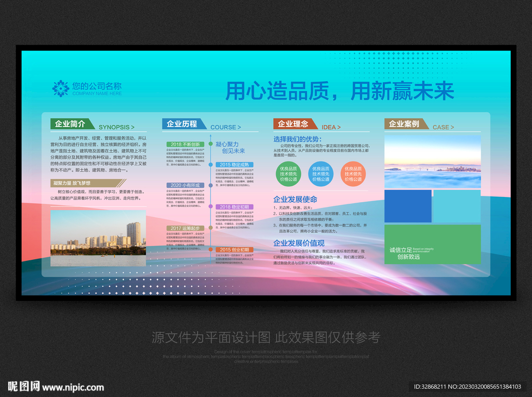Click the 企业发展价值观 heading
This screenshot has height=397, width=532.
pyautogui.click(x=299, y=243)
